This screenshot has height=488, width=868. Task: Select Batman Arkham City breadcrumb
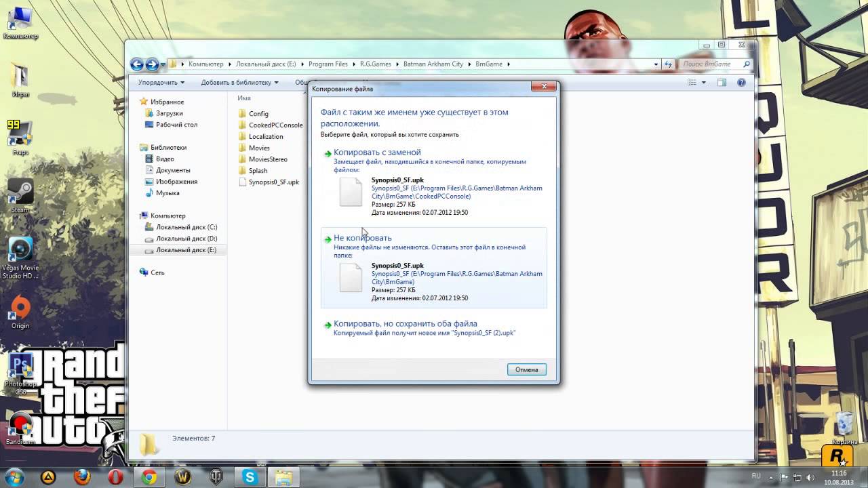click(433, 64)
